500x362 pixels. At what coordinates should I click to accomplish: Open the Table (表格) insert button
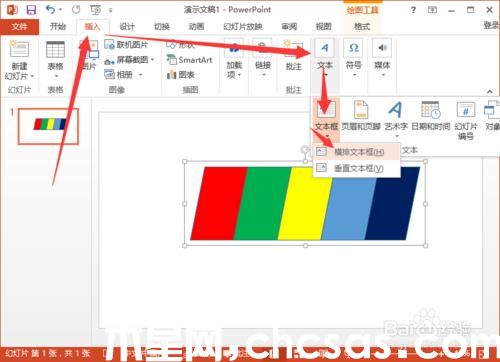tap(55, 58)
